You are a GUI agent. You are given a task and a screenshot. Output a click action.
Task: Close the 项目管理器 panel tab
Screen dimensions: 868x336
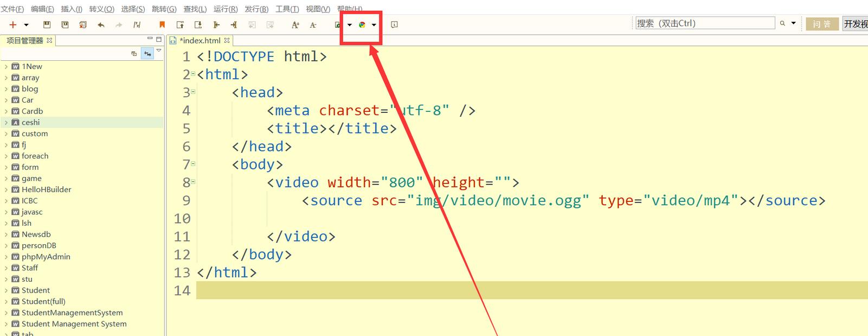tap(49, 40)
